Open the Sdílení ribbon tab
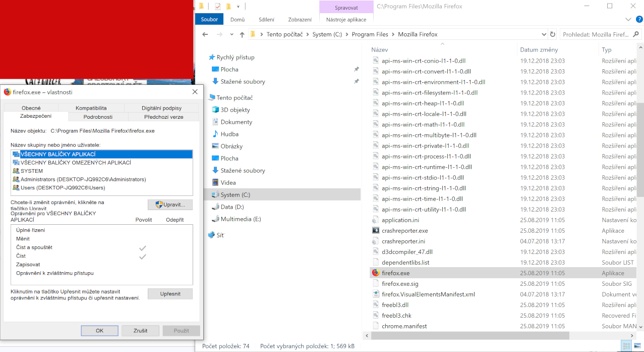 click(x=266, y=19)
